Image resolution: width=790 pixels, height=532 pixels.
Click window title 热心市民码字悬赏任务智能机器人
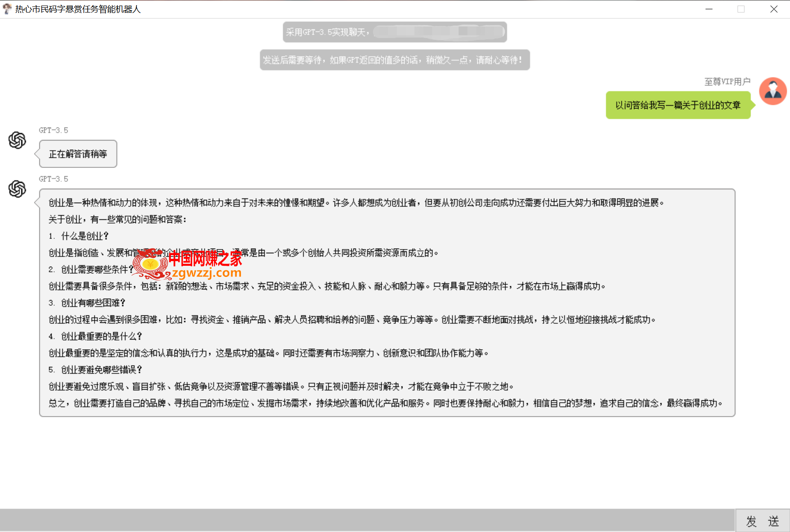78,9
